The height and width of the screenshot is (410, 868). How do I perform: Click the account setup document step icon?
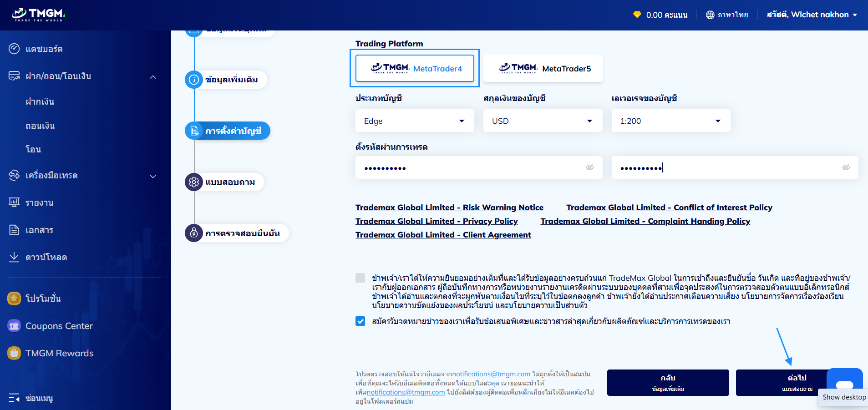coord(194,131)
